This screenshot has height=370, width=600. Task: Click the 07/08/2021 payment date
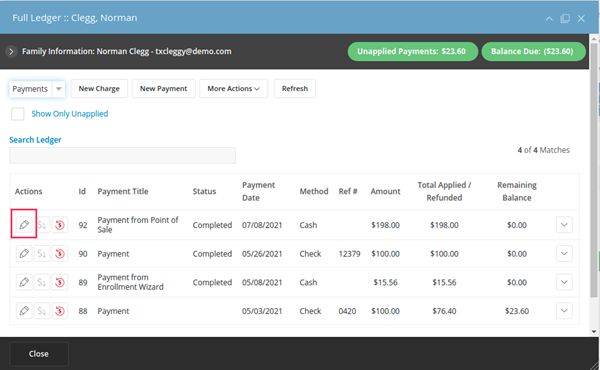262,225
